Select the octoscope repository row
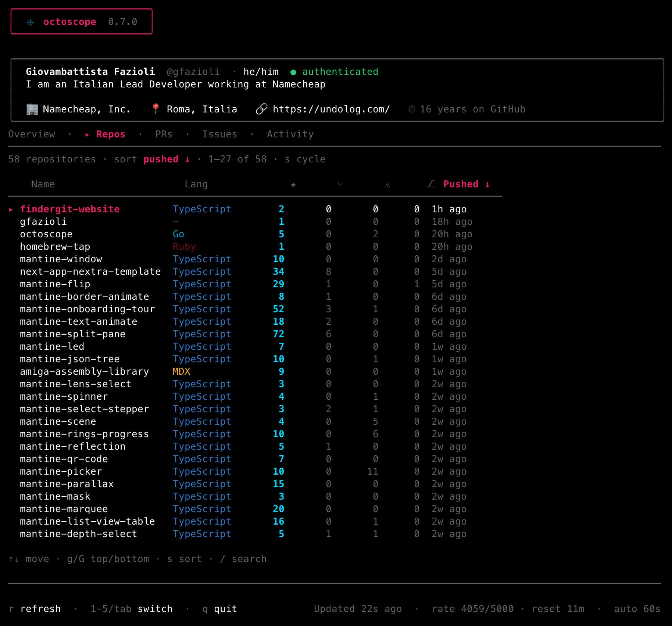The width and height of the screenshot is (672, 626). point(46,234)
